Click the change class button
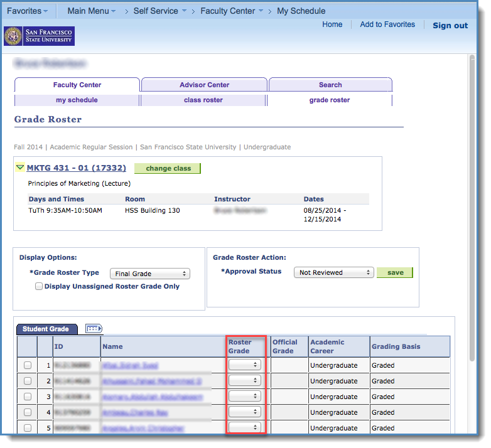491x448 pixels. pos(168,168)
